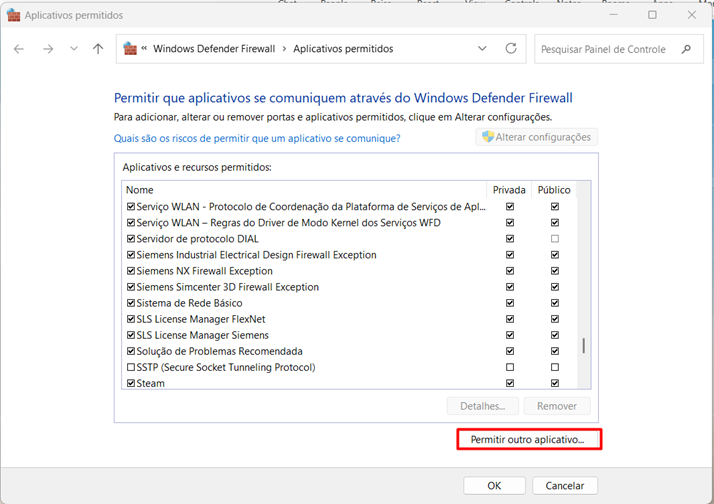Enable Public for Servidor de protocolo DIAL

pos(555,239)
